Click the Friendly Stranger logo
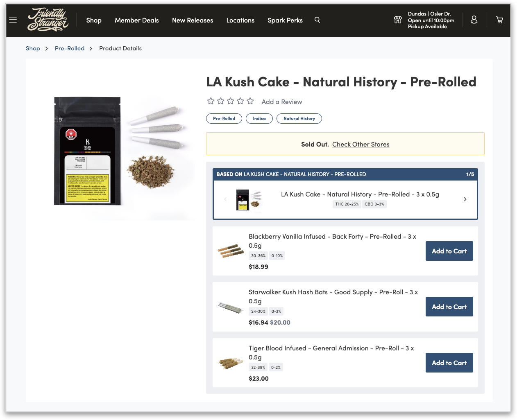The height and width of the screenshot is (420, 517). [48, 20]
